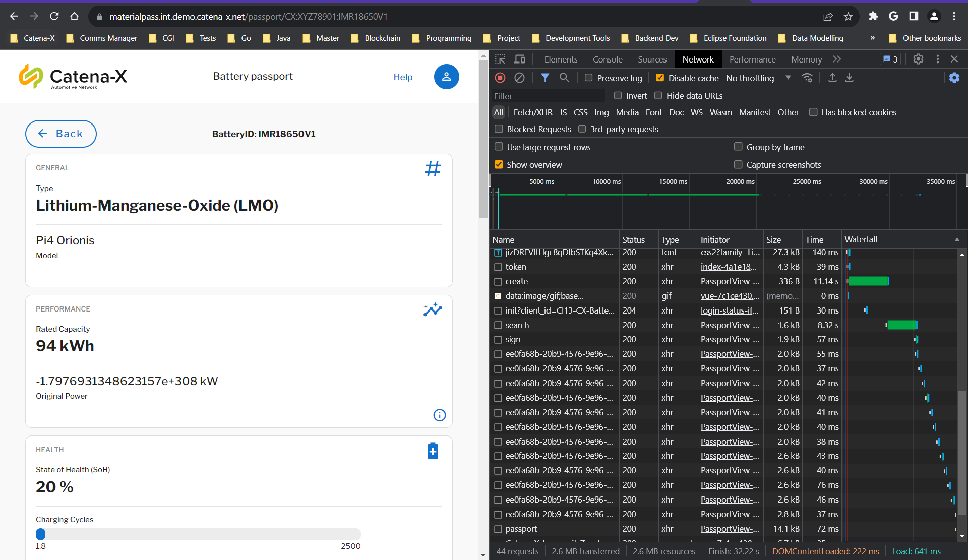Open the Help link

(403, 77)
